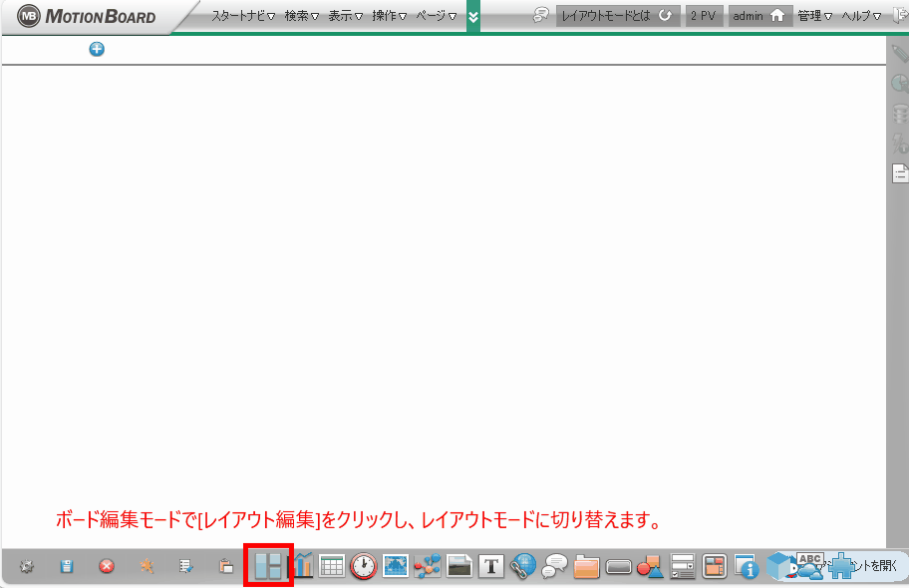Open the スタートナビ dropdown menu
This screenshot has height=588, width=909.
[x=242, y=16]
